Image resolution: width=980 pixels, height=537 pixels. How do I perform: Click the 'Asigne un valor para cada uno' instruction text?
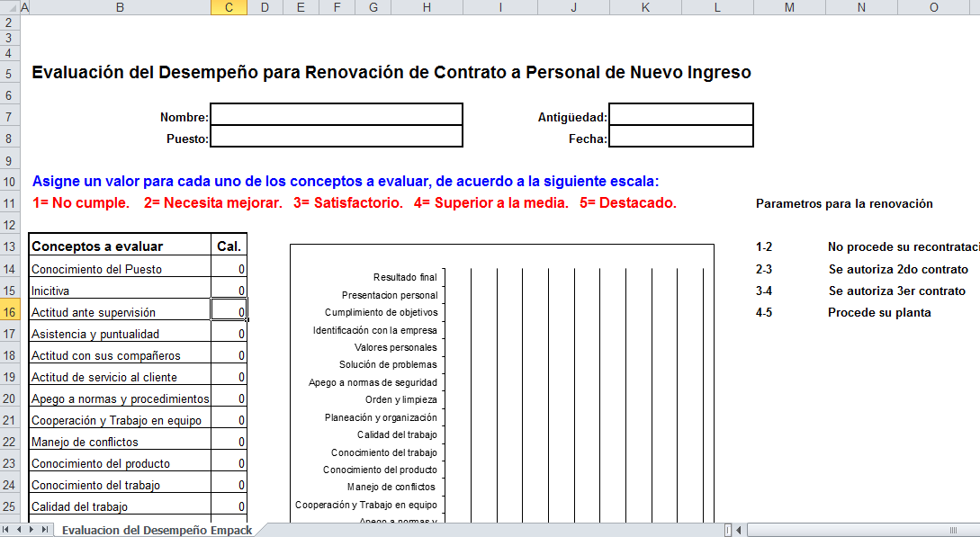coord(345,182)
